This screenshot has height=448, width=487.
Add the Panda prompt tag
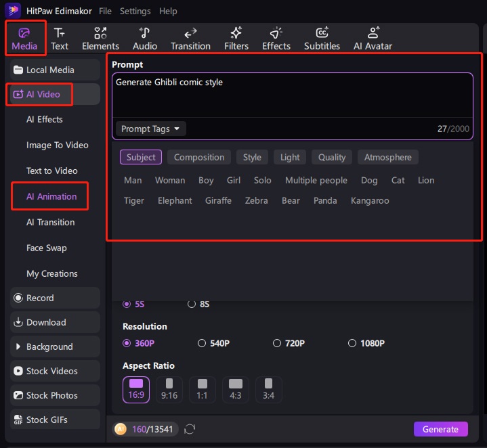325,201
